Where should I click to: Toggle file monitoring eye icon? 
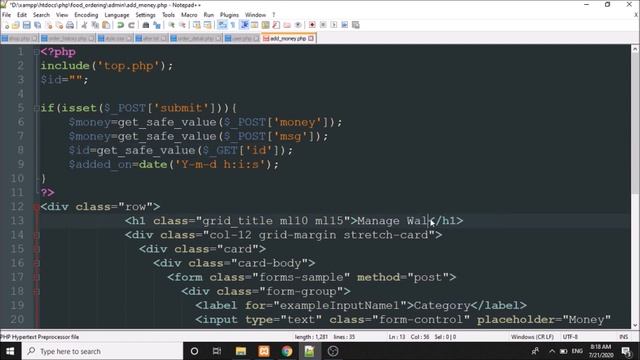pos(298,25)
